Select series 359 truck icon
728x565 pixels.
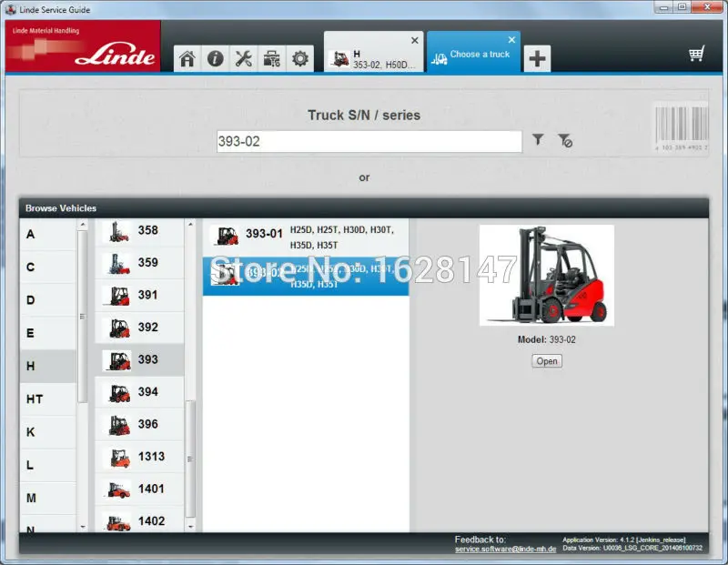[x=119, y=264]
